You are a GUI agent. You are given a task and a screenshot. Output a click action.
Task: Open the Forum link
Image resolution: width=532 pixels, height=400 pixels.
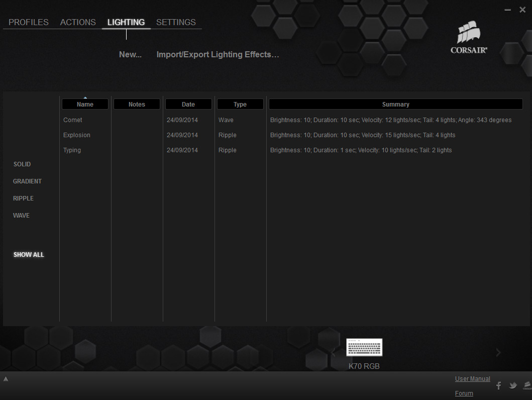pos(464,393)
